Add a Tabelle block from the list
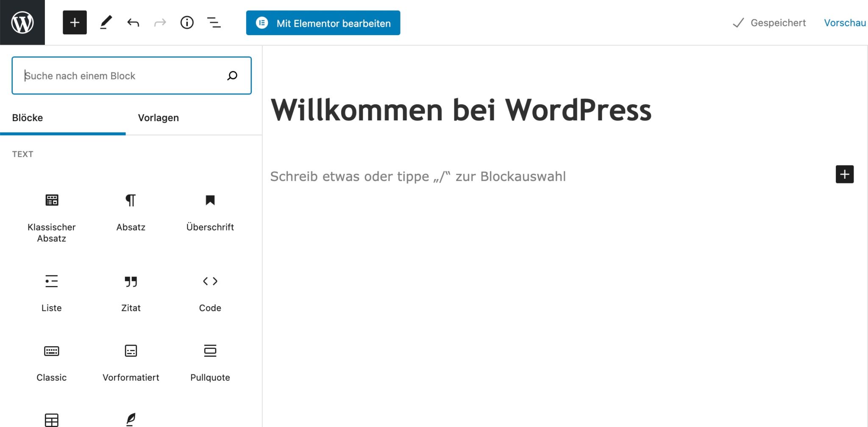This screenshot has height=427, width=868. click(51, 419)
